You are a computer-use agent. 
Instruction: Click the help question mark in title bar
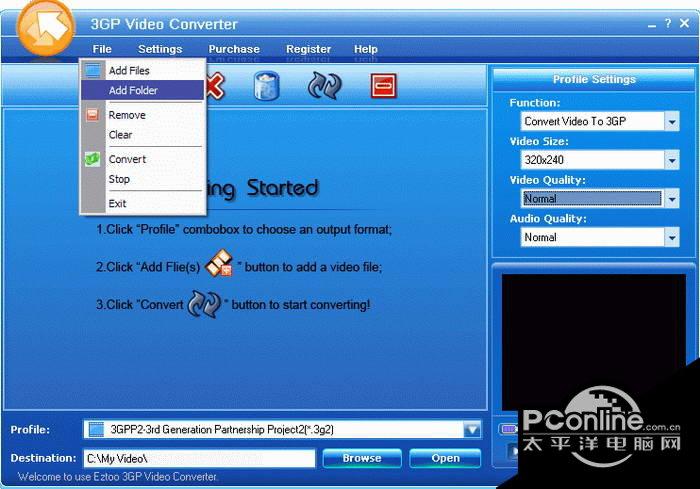[667, 23]
